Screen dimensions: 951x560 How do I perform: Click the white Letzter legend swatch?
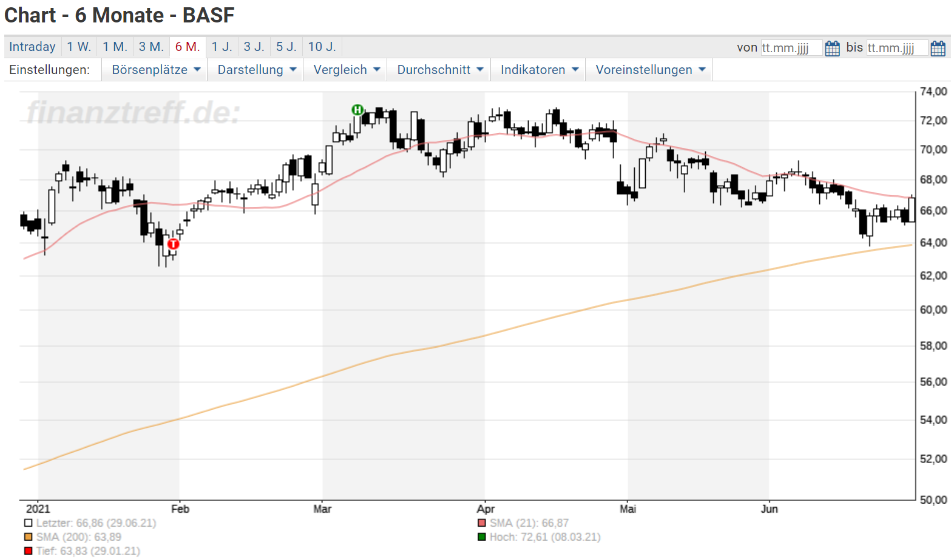(x=28, y=523)
